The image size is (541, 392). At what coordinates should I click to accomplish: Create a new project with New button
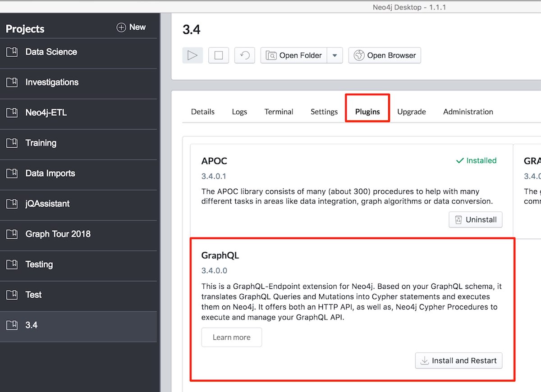[x=131, y=27]
